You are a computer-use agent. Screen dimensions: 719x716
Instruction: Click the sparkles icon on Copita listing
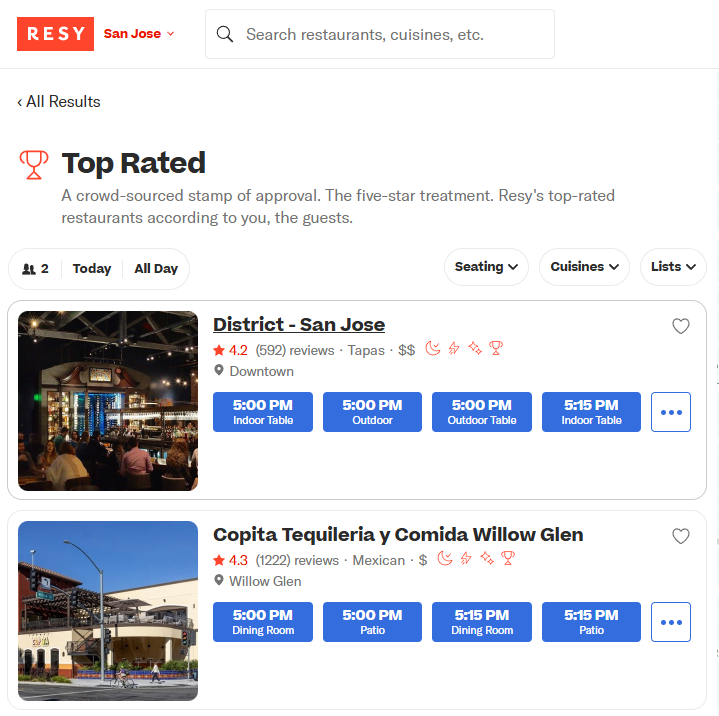[487, 559]
